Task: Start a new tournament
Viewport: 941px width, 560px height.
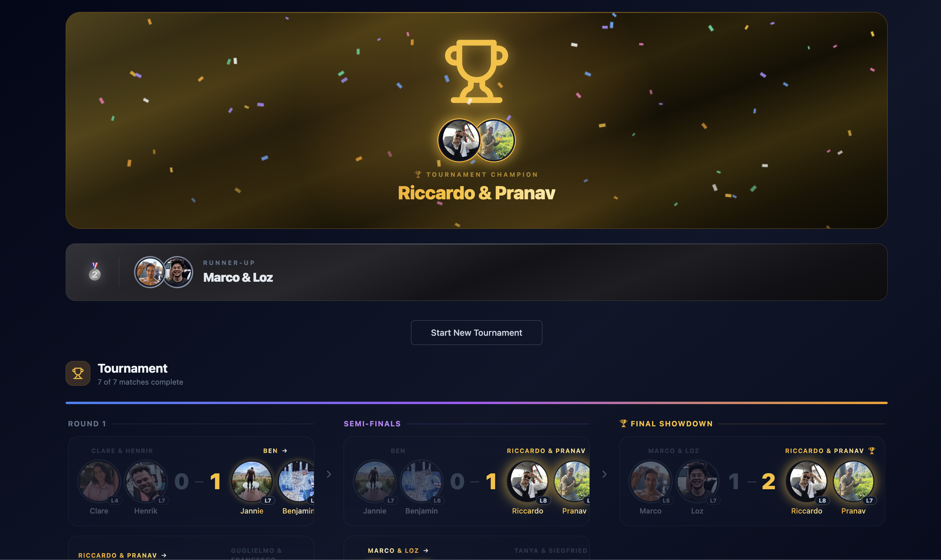Action: point(476,333)
